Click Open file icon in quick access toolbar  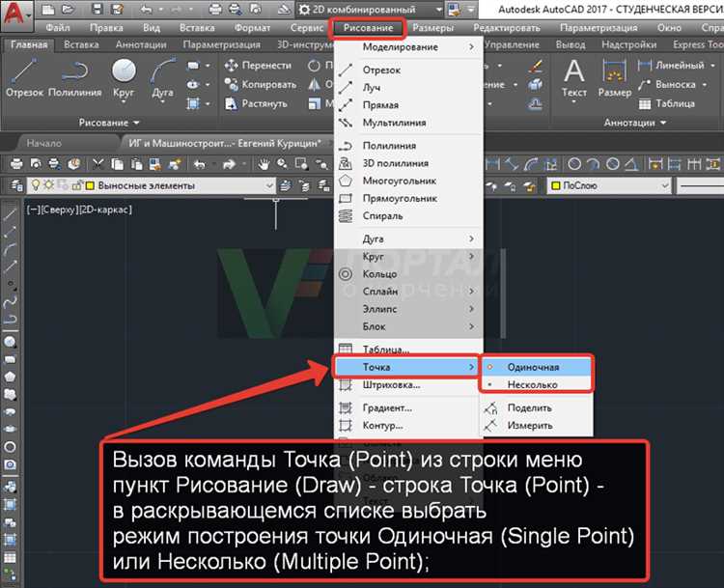(x=69, y=10)
